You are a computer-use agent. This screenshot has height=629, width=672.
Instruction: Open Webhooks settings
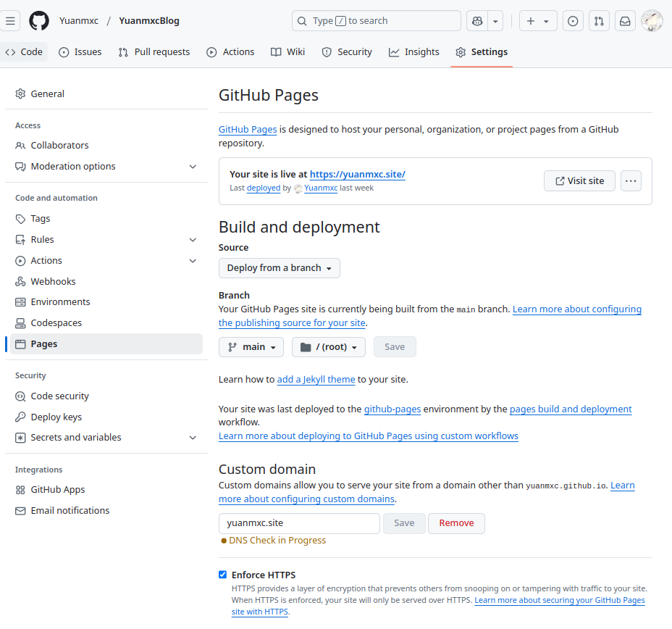pos(106,281)
